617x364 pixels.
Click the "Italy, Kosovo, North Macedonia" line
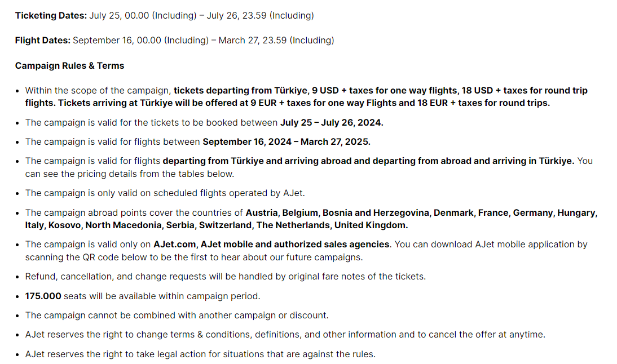(93, 225)
